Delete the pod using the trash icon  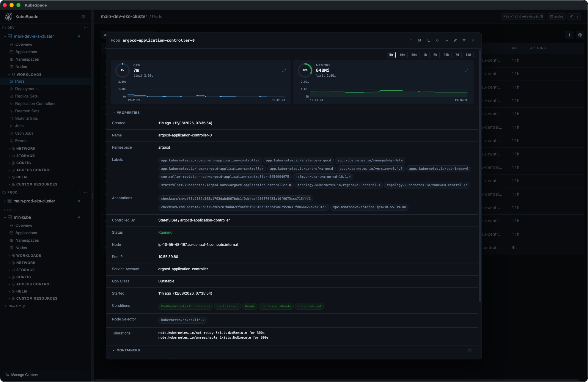pyautogui.click(x=464, y=40)
